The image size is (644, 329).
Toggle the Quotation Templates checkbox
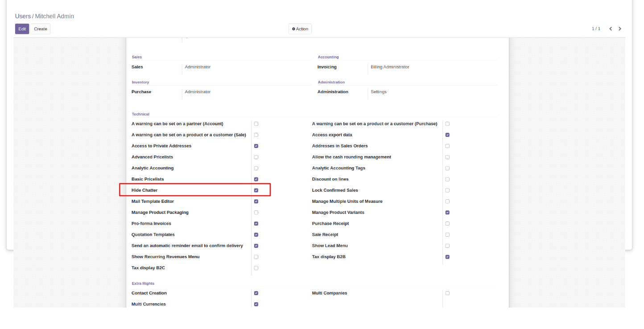256,235
